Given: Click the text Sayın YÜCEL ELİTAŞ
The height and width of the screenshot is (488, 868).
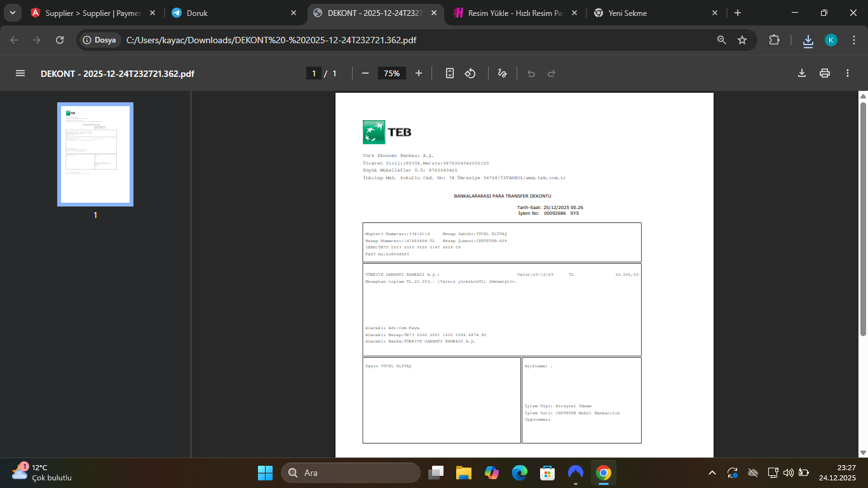Looking at the screenshot, I should coord(388,366).
